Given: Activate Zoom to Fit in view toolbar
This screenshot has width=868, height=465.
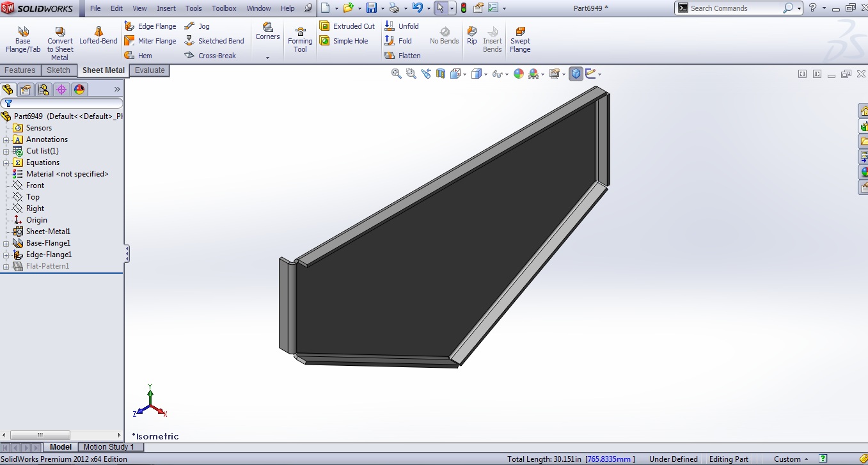Looking at the screenshot, I should (x=395, y=74).
